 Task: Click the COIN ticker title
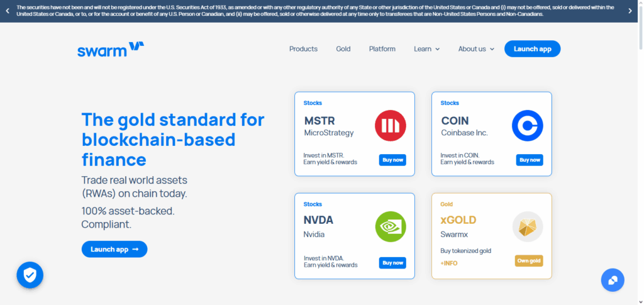pos(455,121)
